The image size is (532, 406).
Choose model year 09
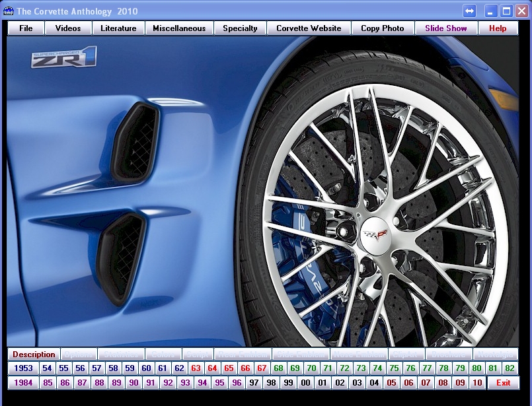(x=460, y=383)
